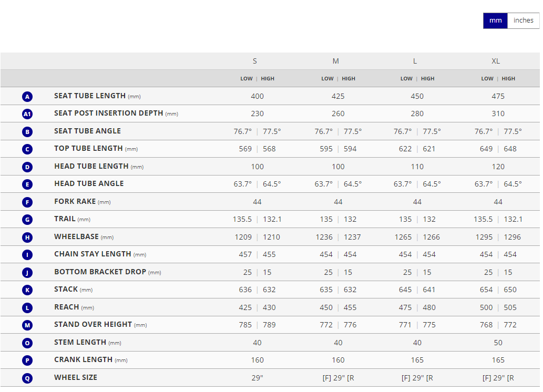Viewport: 543px width, 392px height.
Task: Select the M size column header
Action: (335, 61)
